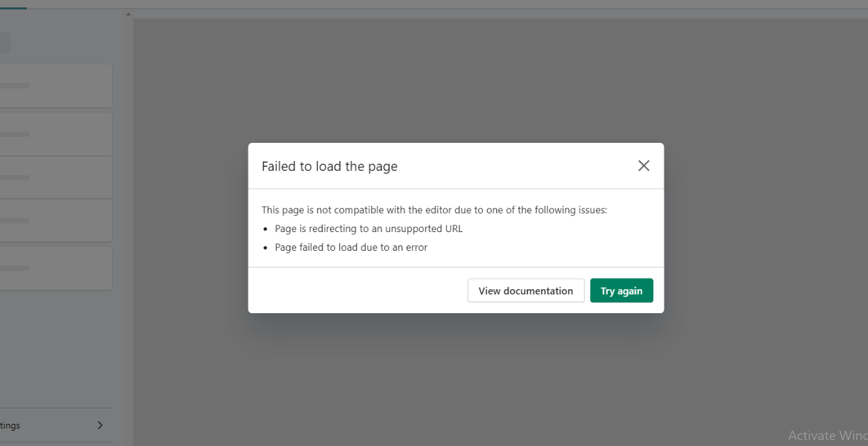Viewport: 868px width, 446px height.
Task: Click the small gray placeholder above the sidebar cards
Action: point(5,44)
